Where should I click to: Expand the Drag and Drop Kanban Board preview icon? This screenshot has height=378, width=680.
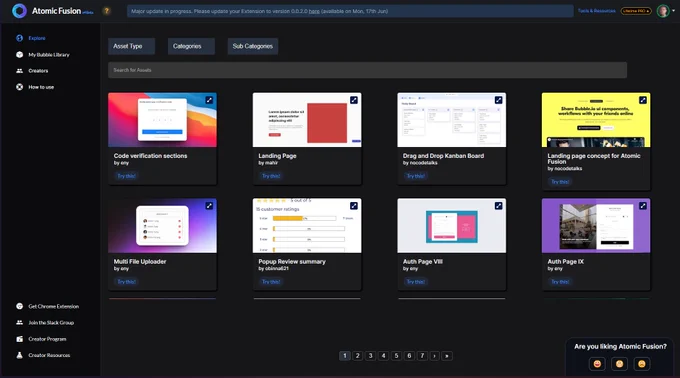pos(498,100)
